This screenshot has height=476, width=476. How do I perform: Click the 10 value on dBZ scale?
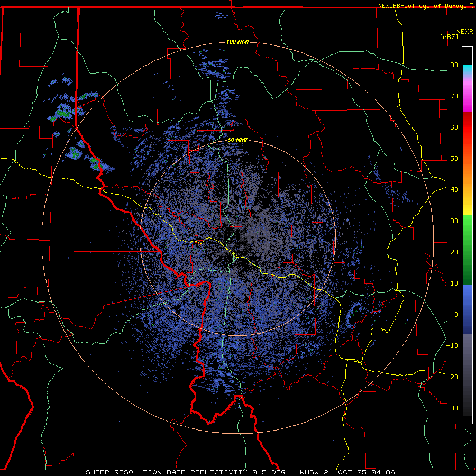click(x=454, y=283)
